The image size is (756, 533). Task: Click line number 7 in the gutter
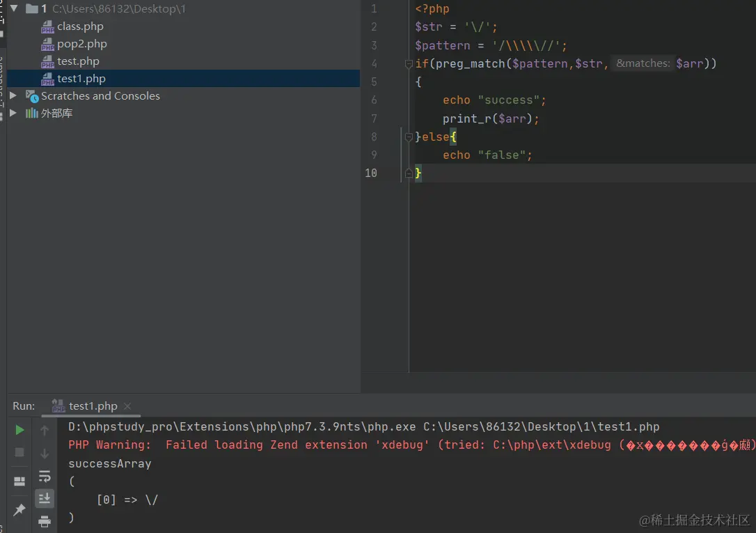tap(374, 118)
